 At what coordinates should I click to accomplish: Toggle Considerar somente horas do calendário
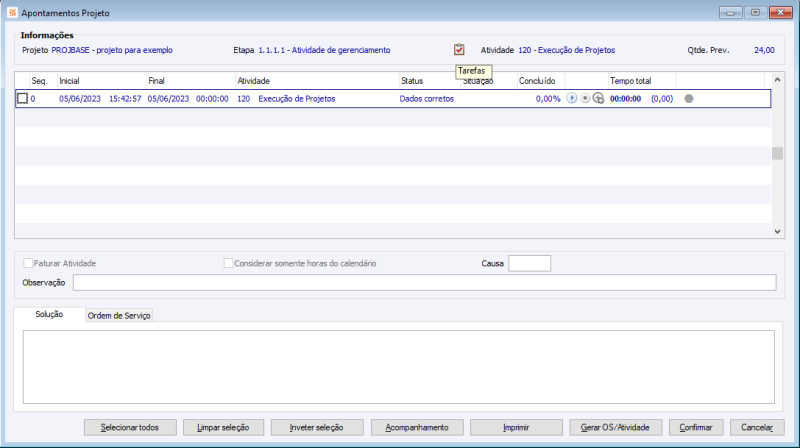(x=228, y=263)
